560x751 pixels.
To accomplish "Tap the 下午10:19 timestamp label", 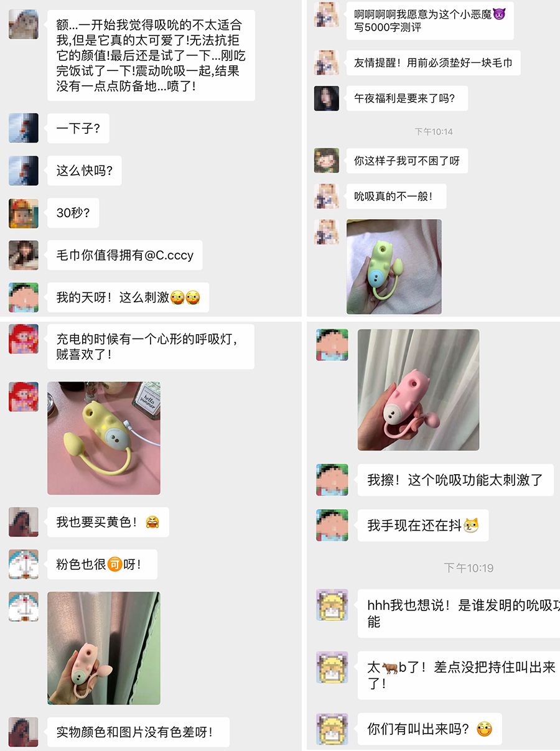I will pos(469,567).
